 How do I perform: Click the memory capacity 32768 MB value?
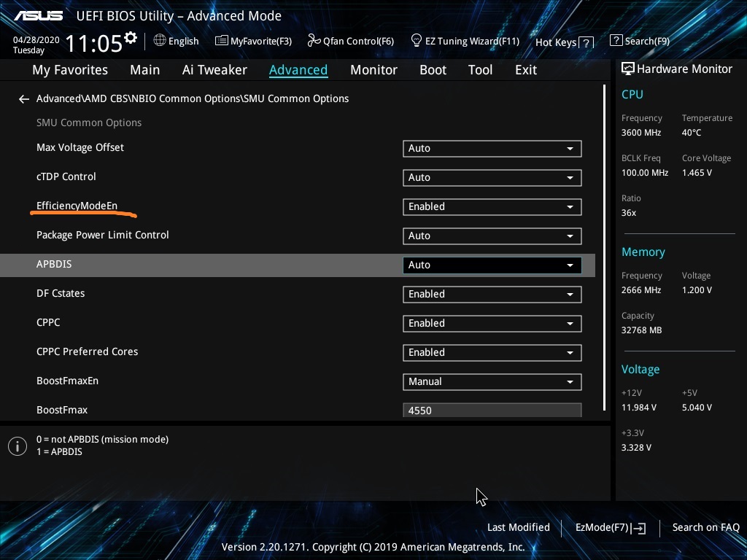642,330
